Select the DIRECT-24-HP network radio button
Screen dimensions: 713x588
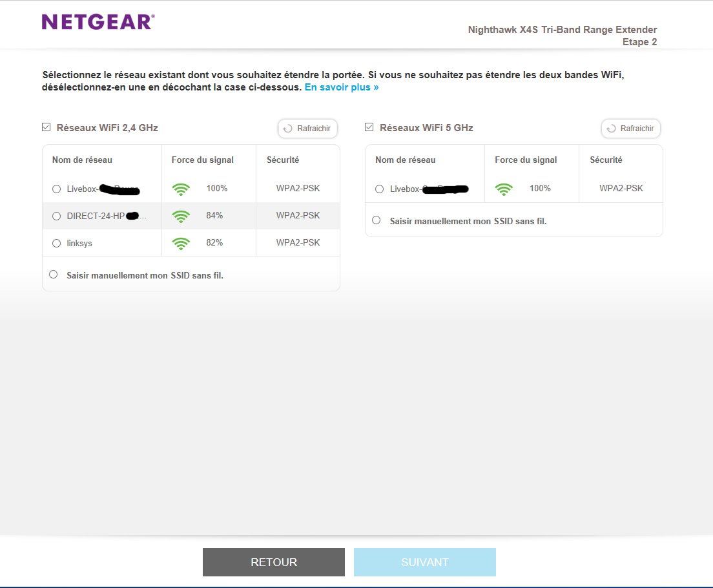coord(56,216)
